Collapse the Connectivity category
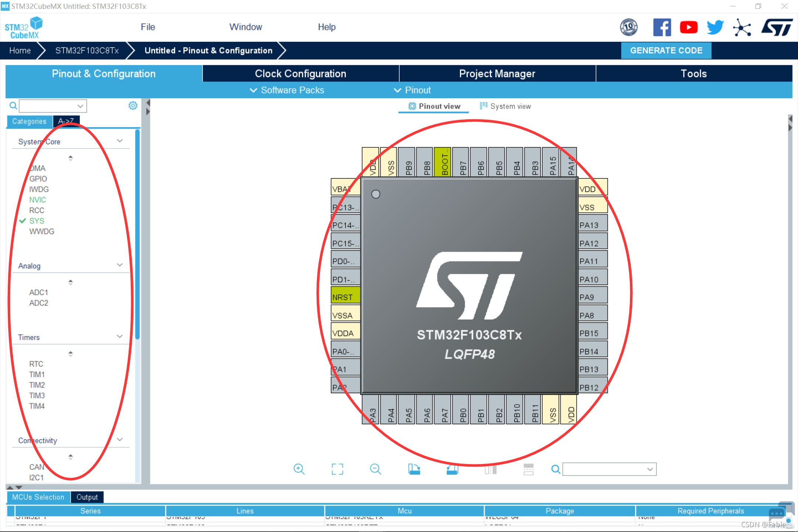Viewport: 798px width, 532px height. click(120, 439)
